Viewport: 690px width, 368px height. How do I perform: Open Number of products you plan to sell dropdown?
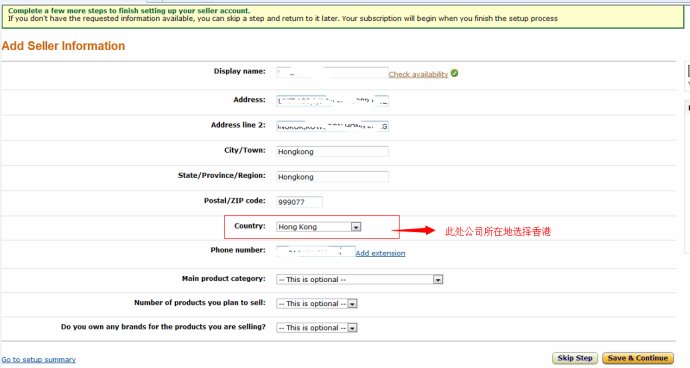316,304
